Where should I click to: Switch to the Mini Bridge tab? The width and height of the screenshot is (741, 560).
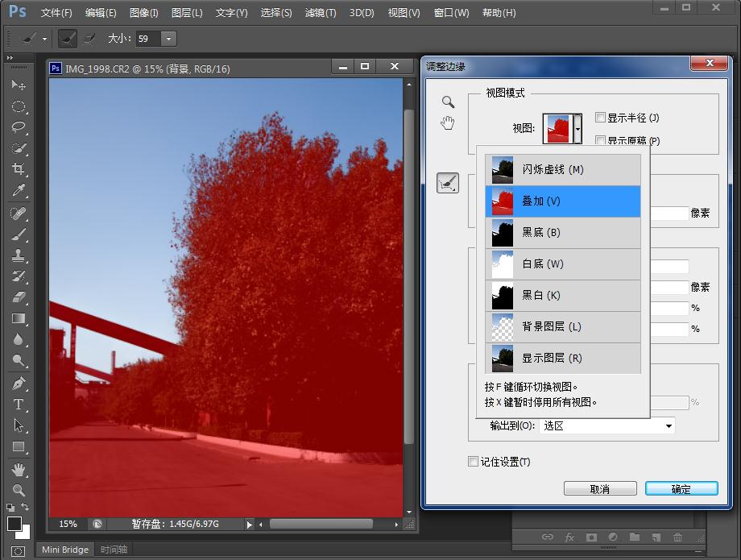pos(66,550)
